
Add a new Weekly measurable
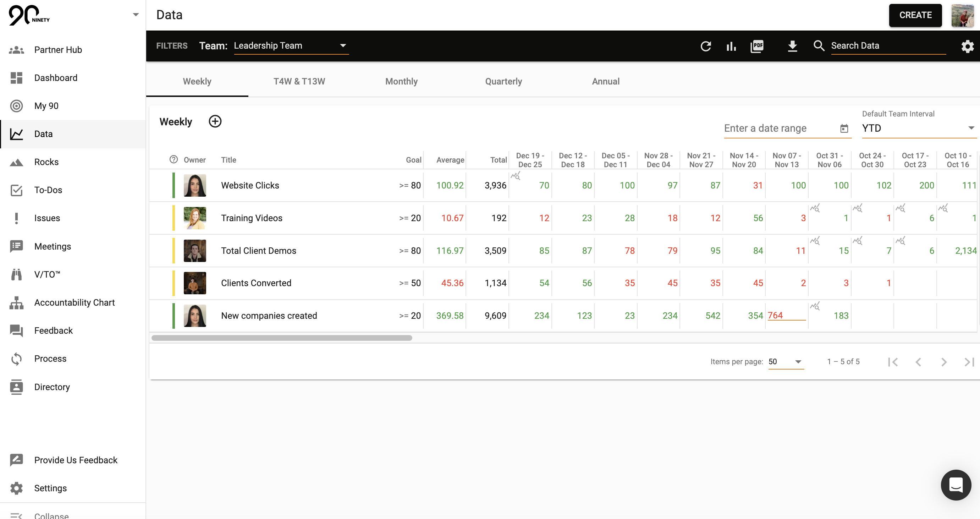click(x=215, y=121)
